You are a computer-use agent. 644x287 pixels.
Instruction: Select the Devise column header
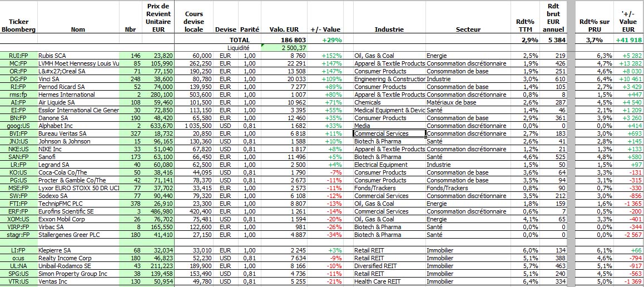pos(225,29)
